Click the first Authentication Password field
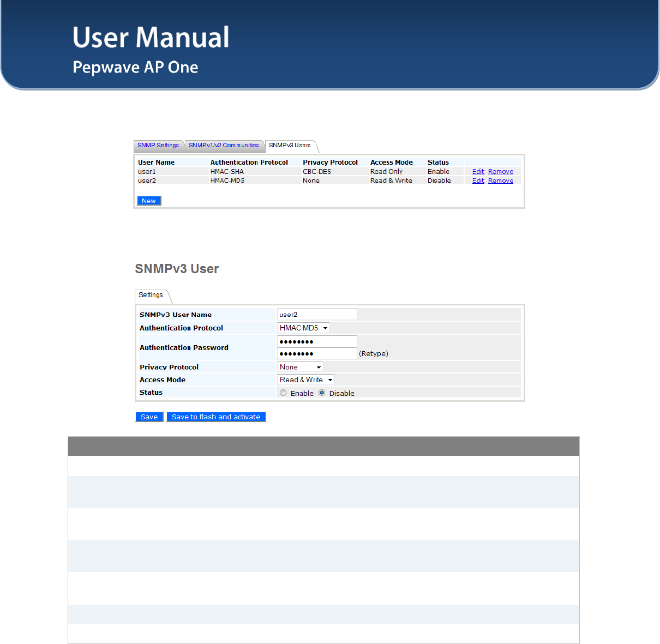The width and height of the screenshot is (660, 644). click(x=317, y=341)
